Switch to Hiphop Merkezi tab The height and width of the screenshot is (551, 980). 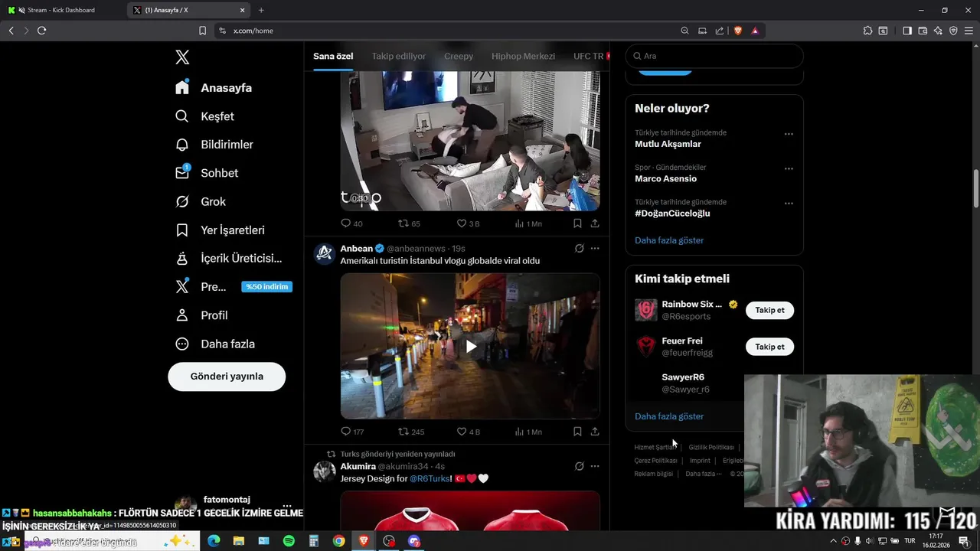(523, 56)
